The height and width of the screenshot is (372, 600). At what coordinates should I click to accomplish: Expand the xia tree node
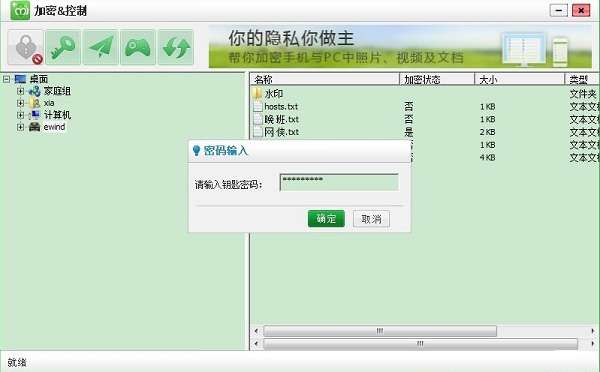click(x=20, y=103)
